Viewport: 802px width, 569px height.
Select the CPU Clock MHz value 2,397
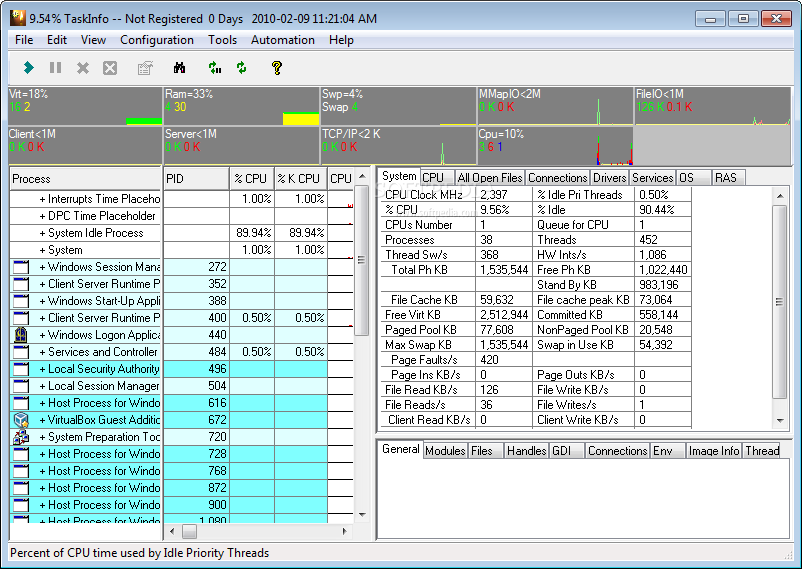494,195
